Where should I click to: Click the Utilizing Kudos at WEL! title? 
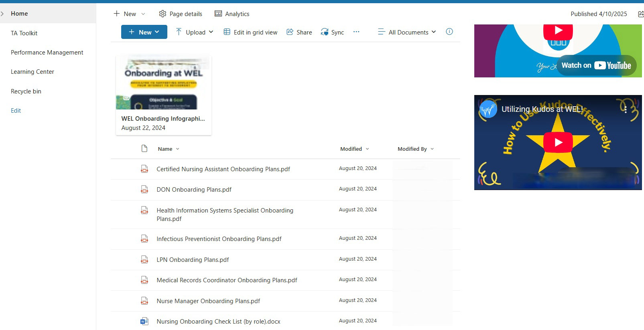542,109
